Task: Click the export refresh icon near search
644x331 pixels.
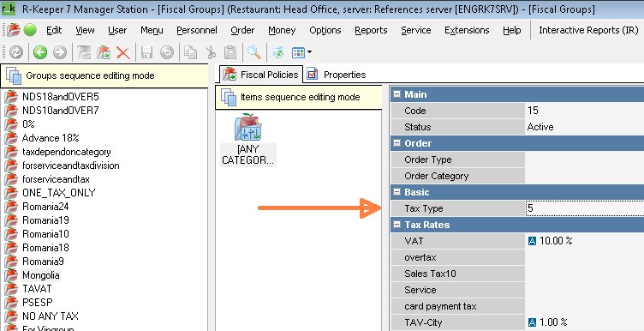Action: coord(278,52)
